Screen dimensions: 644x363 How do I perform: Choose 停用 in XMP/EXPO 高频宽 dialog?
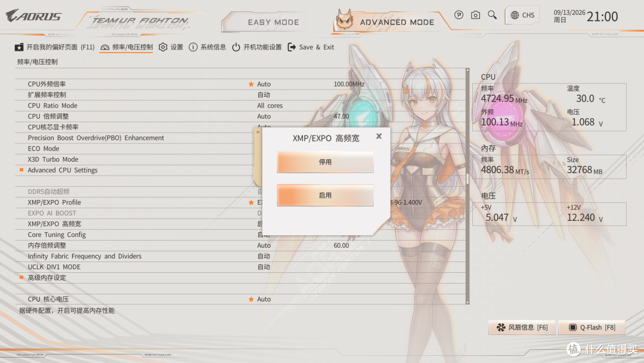click(326, 162)
